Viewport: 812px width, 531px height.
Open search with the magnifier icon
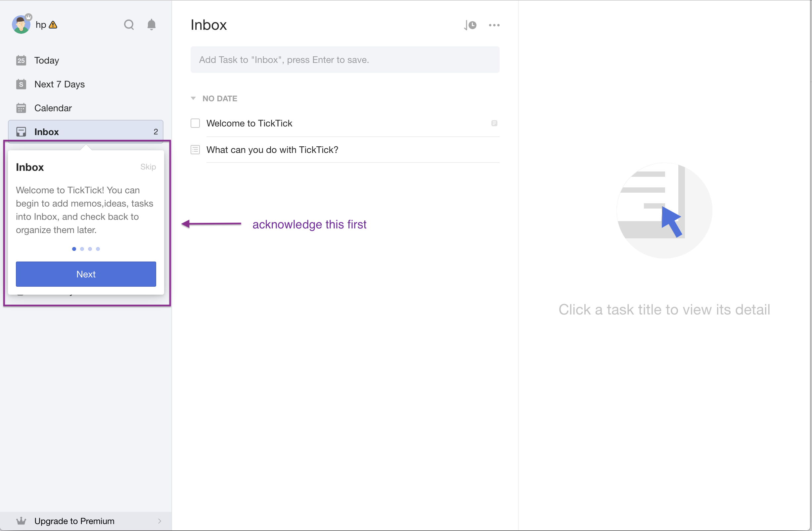(129, 24)
